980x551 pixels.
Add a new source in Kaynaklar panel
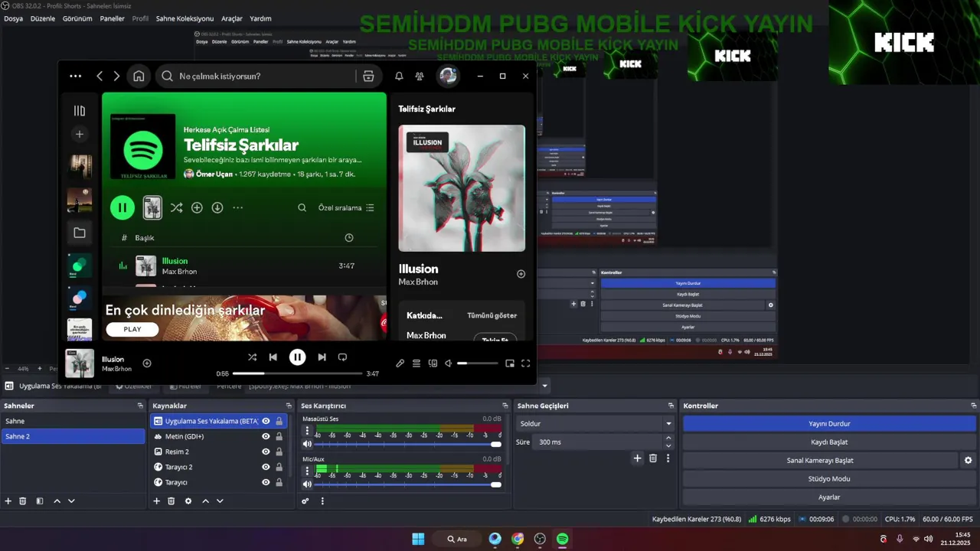click(x=157, y=501)
